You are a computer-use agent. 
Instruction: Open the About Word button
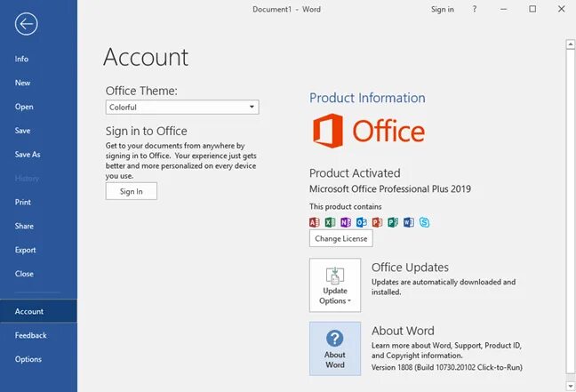tap(335, 348)
